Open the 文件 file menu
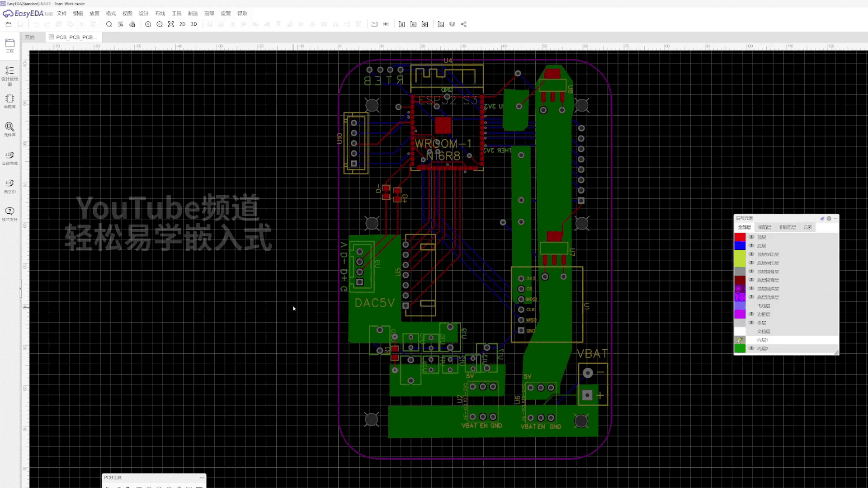This screenshot has height=488, width=868. click(62, 14)
